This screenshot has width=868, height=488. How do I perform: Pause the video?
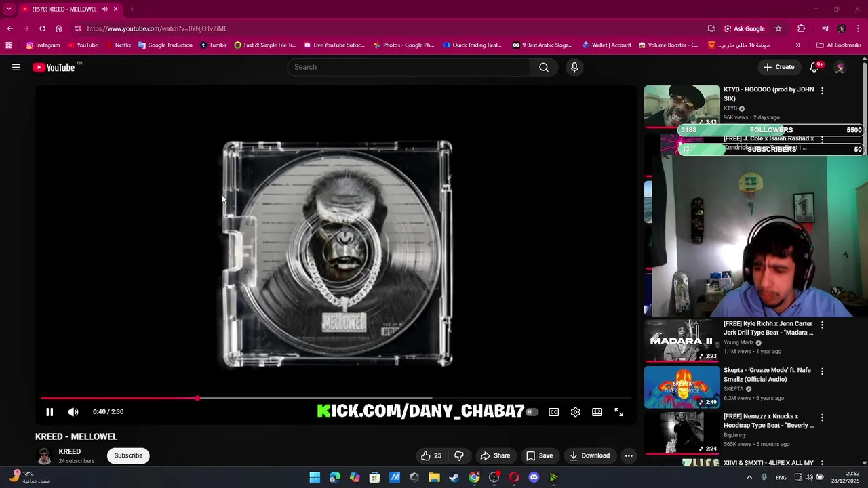coord(50,412)
